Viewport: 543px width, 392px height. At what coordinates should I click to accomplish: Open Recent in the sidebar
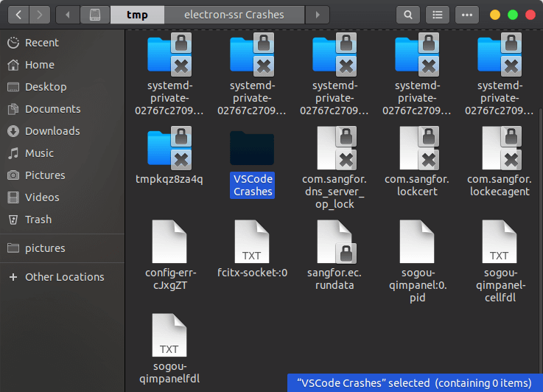(63, 43)
